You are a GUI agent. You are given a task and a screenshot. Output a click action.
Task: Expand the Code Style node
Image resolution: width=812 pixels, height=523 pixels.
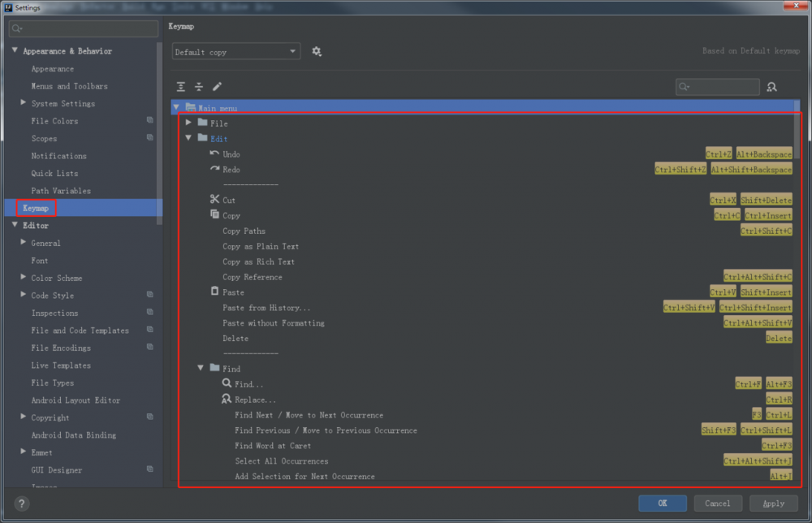click(24, 294)
